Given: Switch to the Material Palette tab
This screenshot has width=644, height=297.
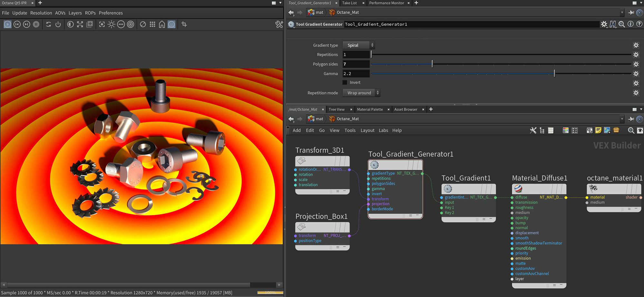Looking at the screenshot, I should 370,109.
